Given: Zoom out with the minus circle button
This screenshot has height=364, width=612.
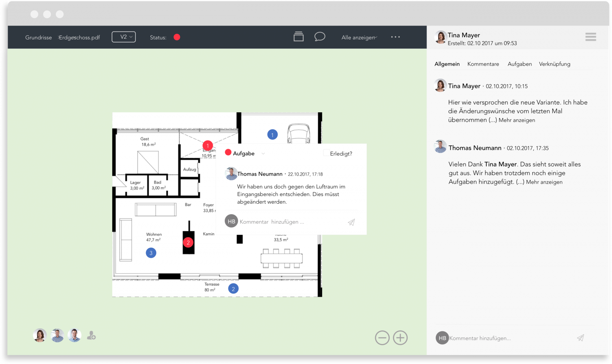Looking at the screenshot, I should coord(382,338).
